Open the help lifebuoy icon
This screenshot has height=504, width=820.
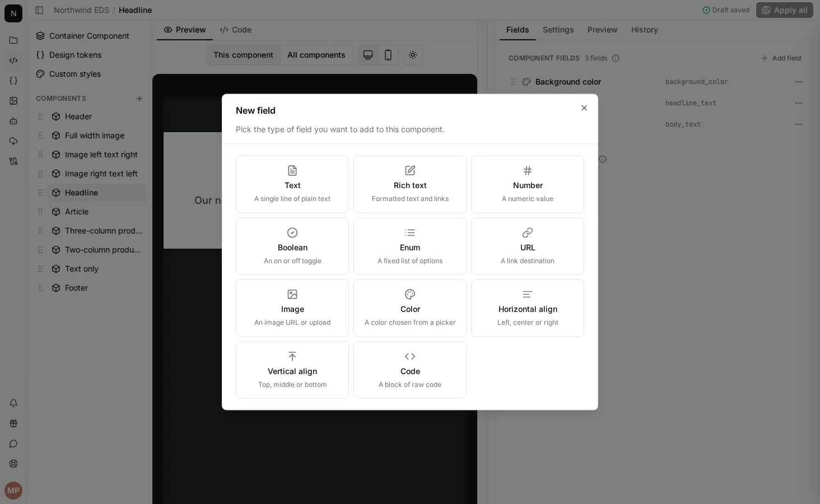13,464
